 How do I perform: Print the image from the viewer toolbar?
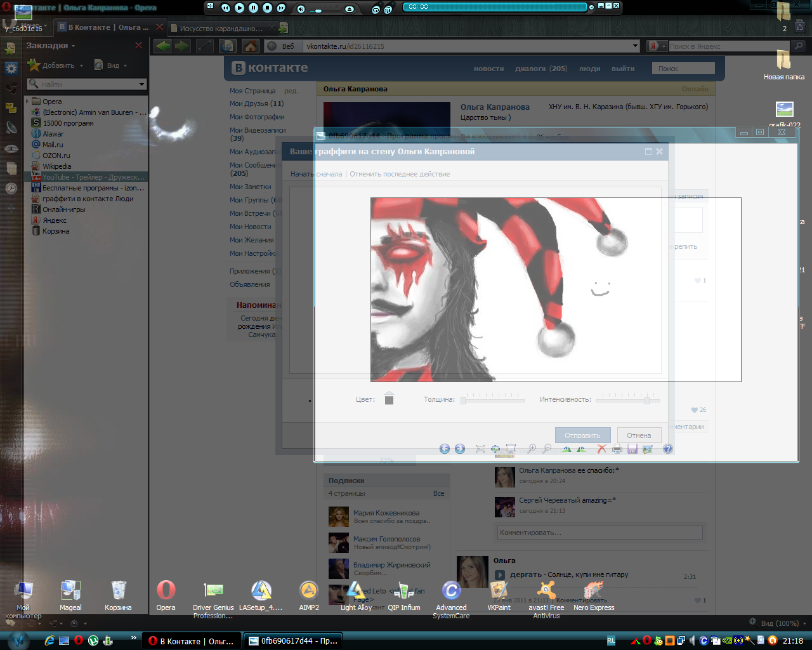coord(617,449)
